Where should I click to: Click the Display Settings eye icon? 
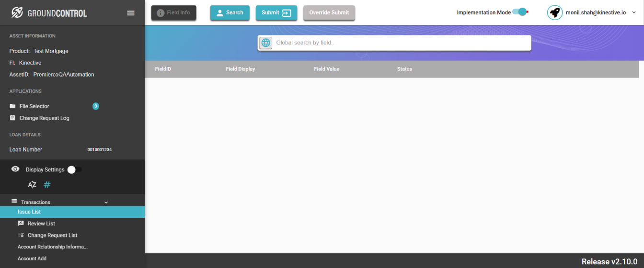coord(15,169)
